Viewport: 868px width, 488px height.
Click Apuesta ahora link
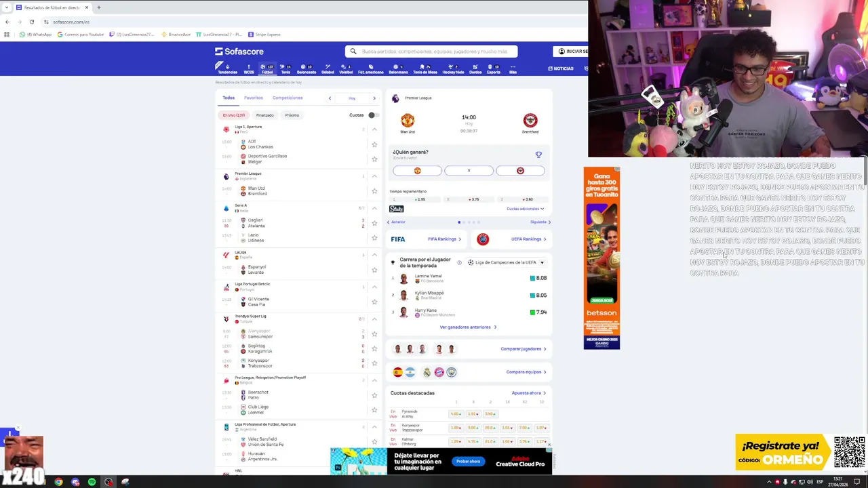point(529,393)
